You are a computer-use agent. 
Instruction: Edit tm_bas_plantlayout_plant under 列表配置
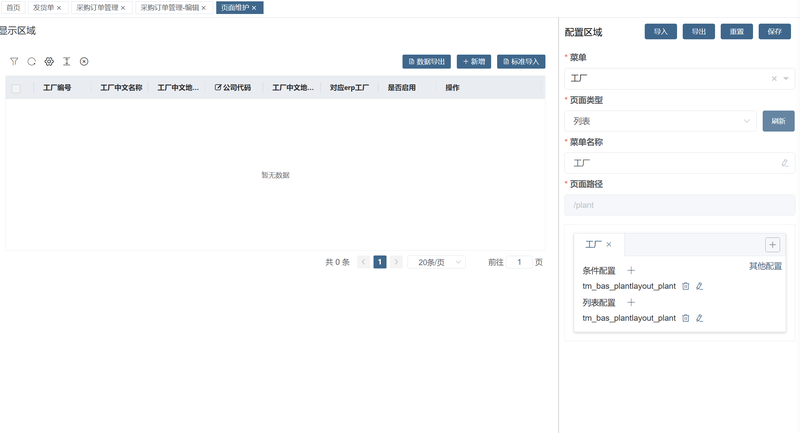point(700,318)
